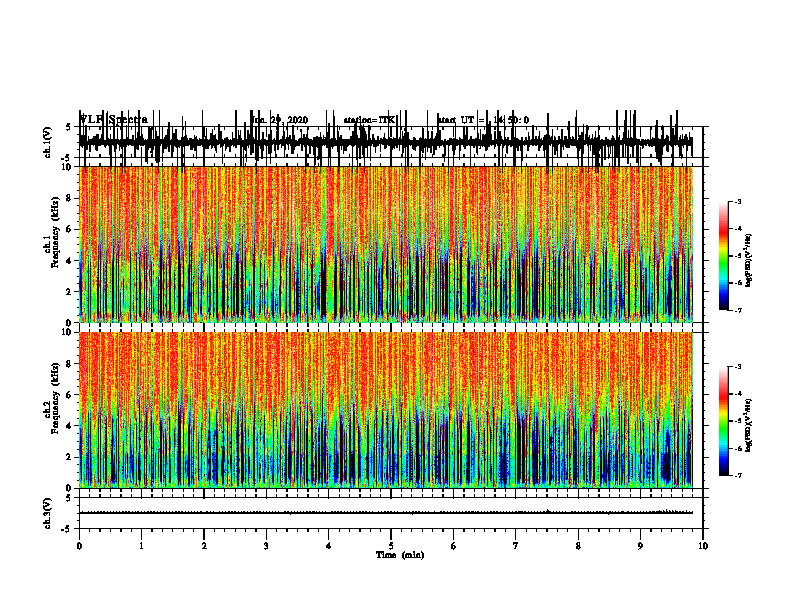792x612 pixels.
Task: Click the ch.1 spectrogram color scale bar
Action: (724, 256)
